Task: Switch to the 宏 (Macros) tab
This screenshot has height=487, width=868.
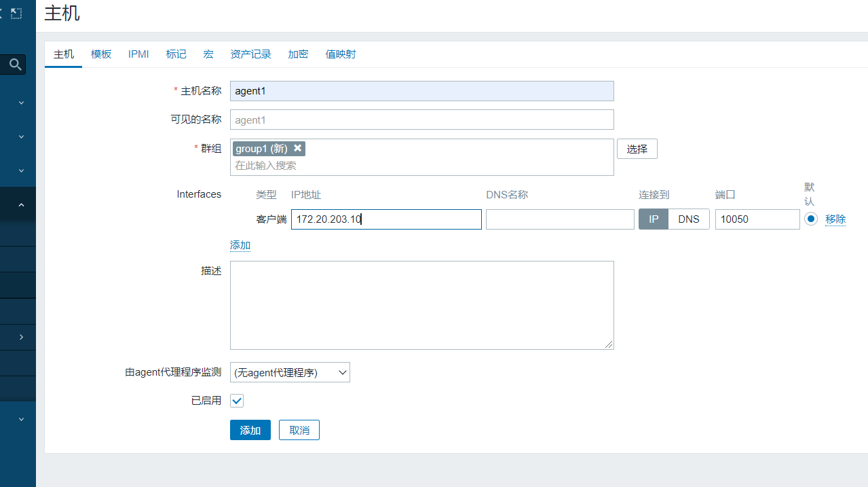Action: tap(208, 54)
